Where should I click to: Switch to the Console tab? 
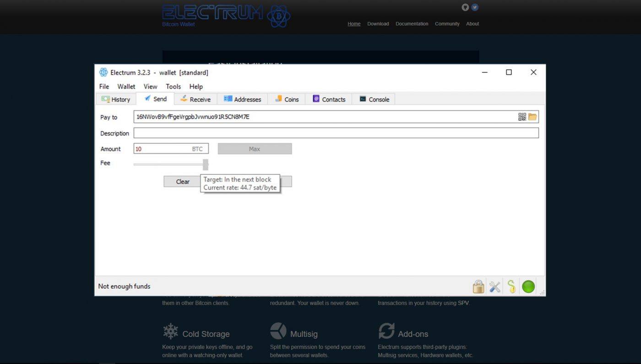[x=374, y=99]
